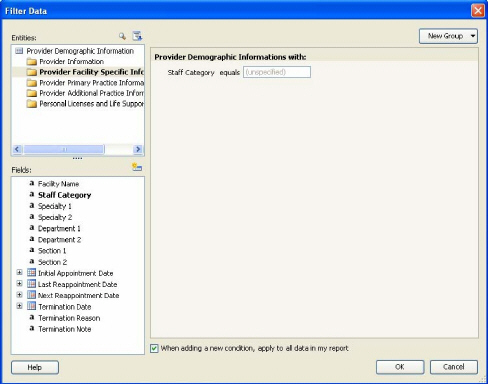
Task: Select the Department 1 field
Action: tap(59, 228)
